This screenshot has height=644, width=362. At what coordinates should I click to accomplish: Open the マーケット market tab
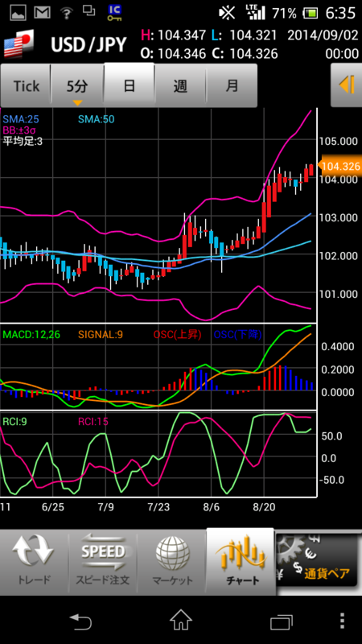[172, 562]
